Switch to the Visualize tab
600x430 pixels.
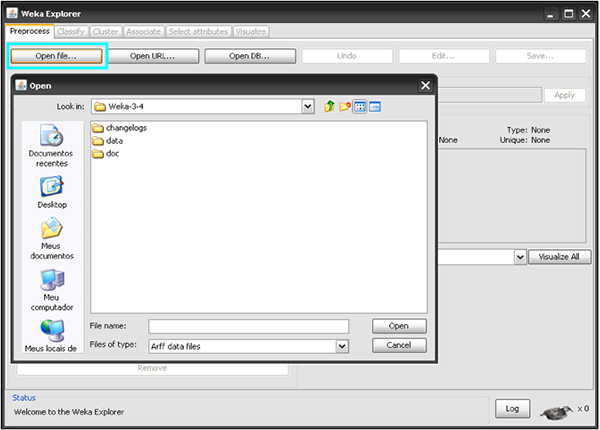point(251,32)
